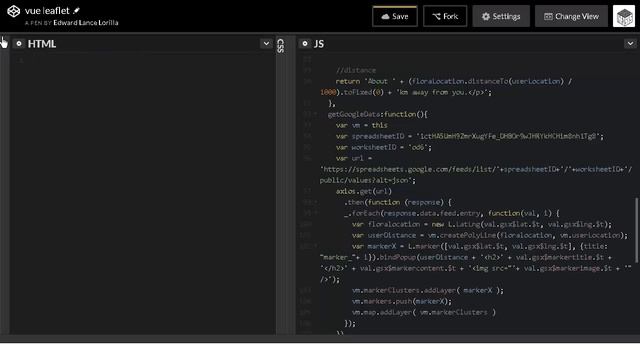Image resolution: width=640 pixels, height=360 pixels.
Task: Click the 'var userDistance' code line
Action: [x=490, y=236]
